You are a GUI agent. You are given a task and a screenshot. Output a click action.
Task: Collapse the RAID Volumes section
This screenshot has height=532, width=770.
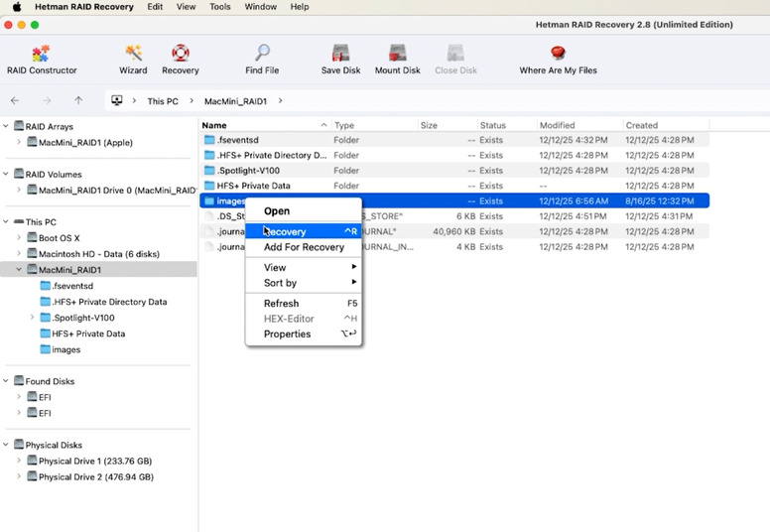[6, 174]
